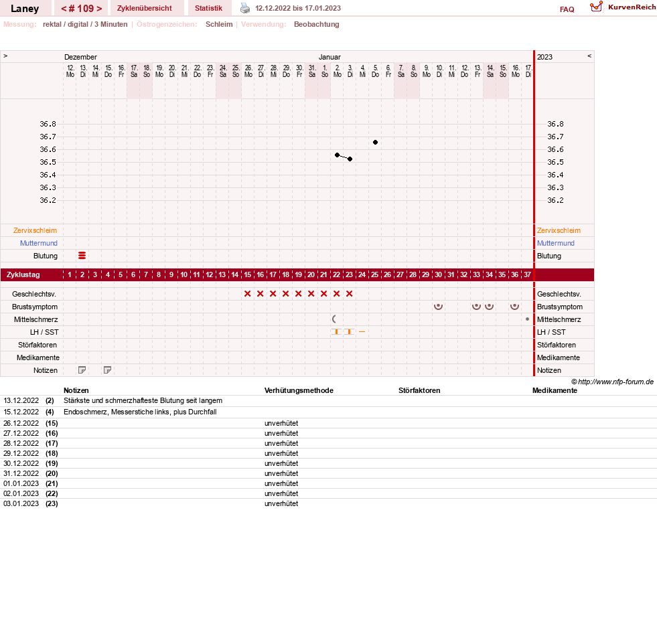Click the right-side Zervixschleim label
Viewport: 657px width, 644px height.
559,230
